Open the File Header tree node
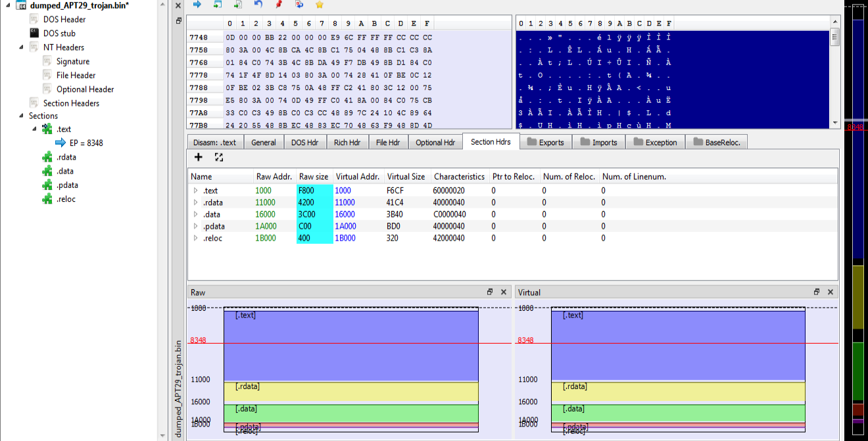 click(x=76, y=75)
